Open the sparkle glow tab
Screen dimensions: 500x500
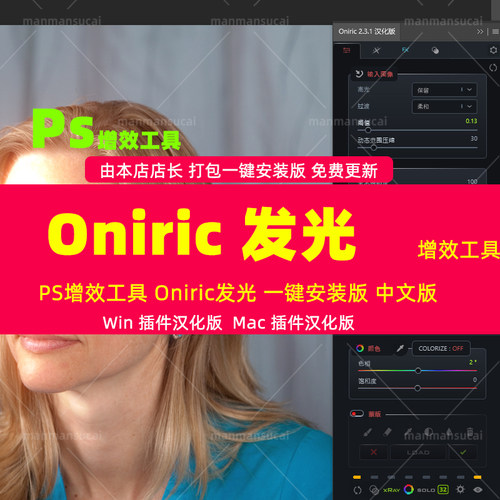(376, 51)
